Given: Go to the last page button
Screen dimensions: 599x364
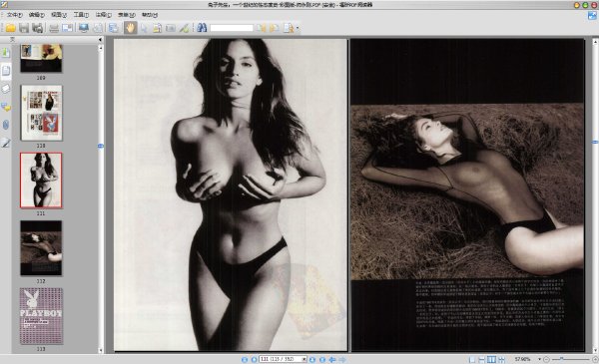Looking at the screenshot, I should coord(322,359).
